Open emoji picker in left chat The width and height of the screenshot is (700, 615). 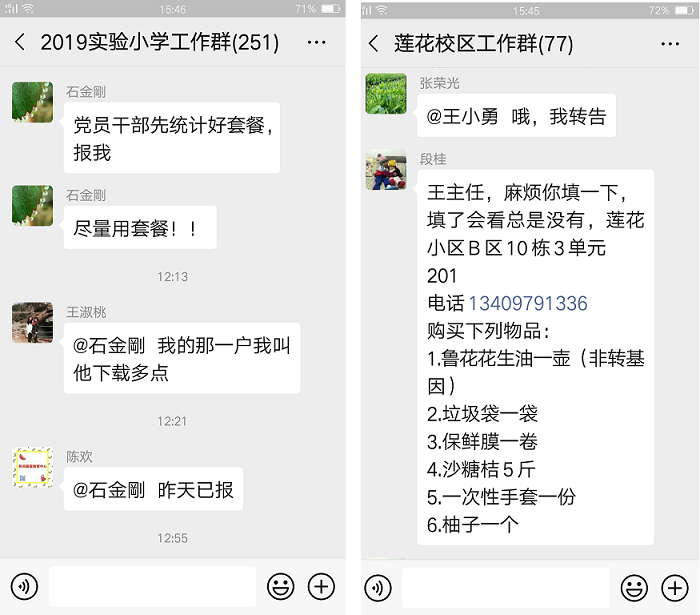click(x=280, y=586)
